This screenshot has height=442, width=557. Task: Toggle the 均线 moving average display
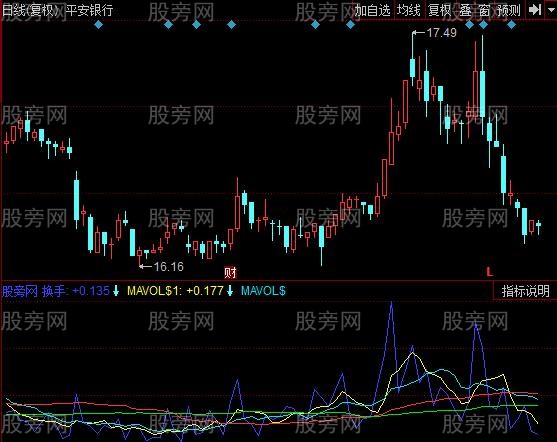(409, 10)
